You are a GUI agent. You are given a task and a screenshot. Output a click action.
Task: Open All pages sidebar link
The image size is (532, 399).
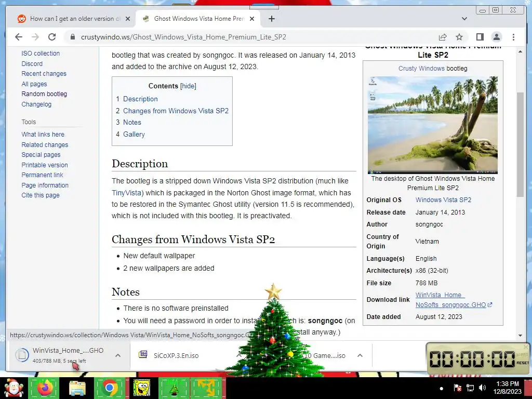coord(34,84)
